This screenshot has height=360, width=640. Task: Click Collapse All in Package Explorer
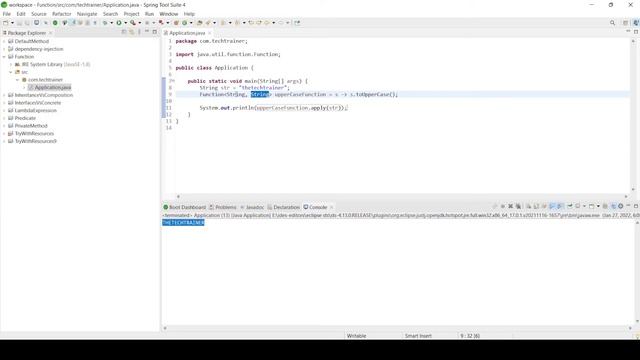coord(124,32)
